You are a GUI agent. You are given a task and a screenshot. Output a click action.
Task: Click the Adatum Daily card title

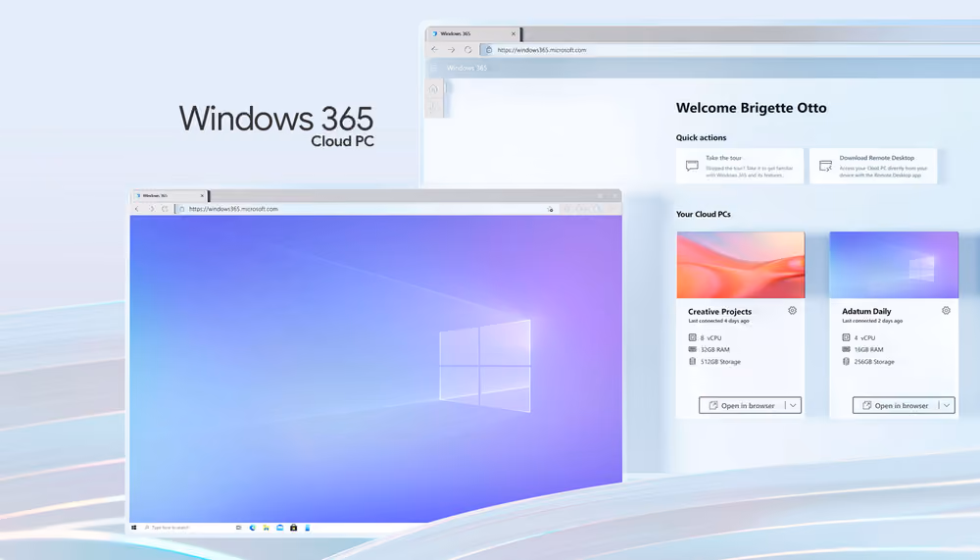[x=866, y=311]
